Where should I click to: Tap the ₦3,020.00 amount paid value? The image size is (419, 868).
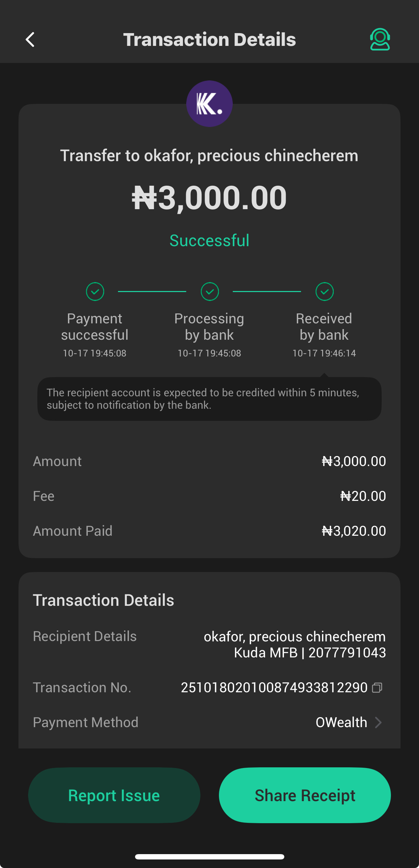(x=354, y=531)
